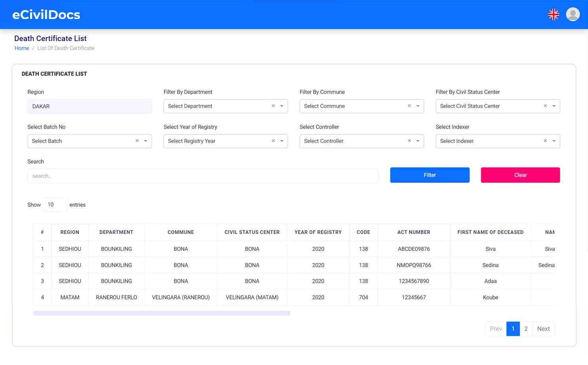This screenshot has height=365, width=588.
Task: Expand the Select Commune dropdown
Action: (x=418, y=106)
